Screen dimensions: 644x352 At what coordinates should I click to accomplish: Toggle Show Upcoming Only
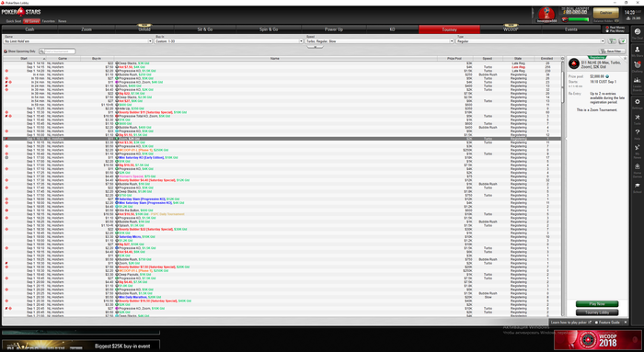[x=19, y=51]
